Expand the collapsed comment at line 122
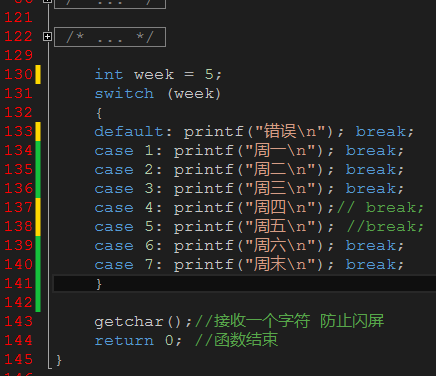The height and width of the screenshot is (376, 436). click(47, 37)
